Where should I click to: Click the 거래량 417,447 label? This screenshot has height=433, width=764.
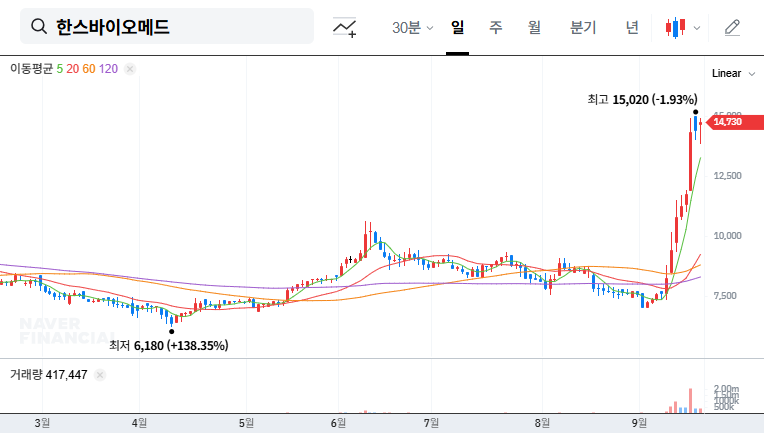[x=49, y=375]
